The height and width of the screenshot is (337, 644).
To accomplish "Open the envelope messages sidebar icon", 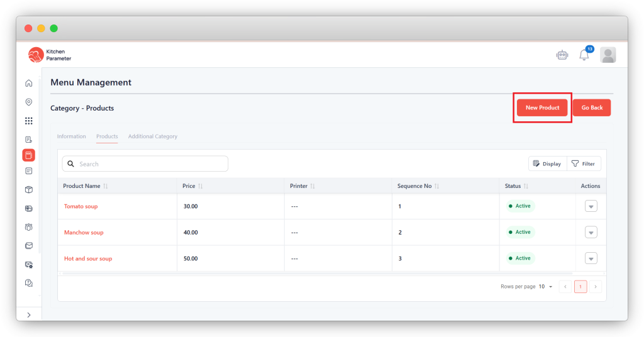I will pos(29,246).
